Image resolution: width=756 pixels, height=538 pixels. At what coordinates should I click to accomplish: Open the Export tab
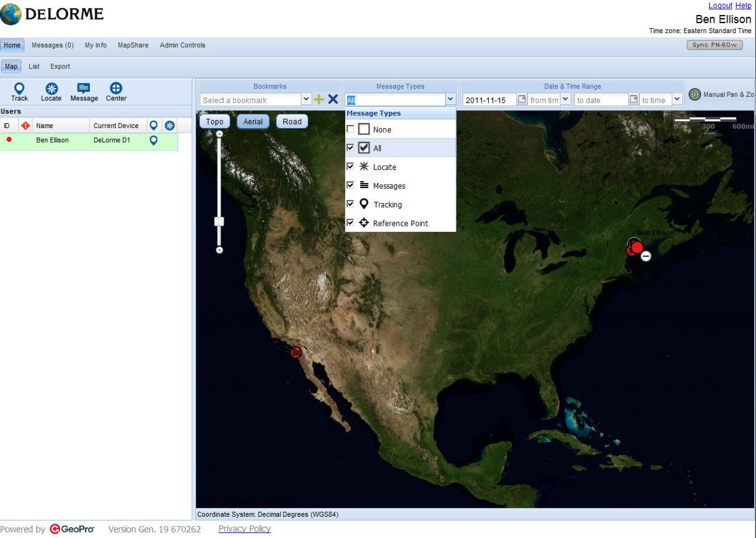pos(60,66)
